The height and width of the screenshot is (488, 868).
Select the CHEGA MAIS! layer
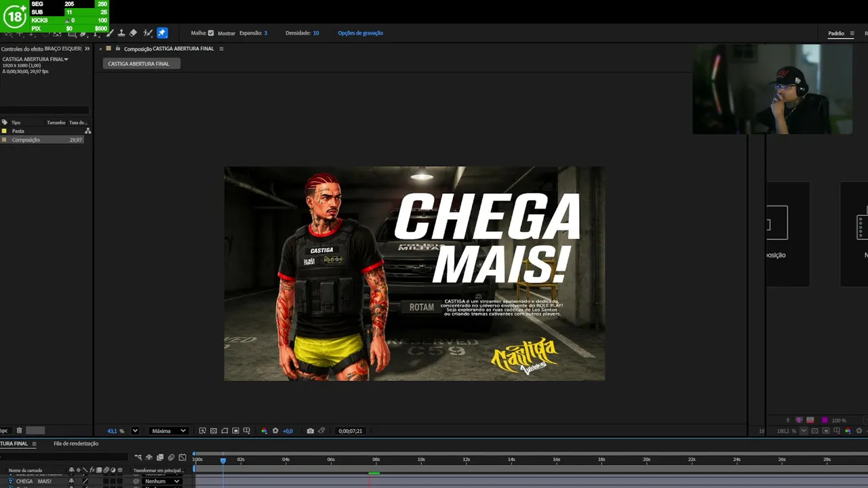pos(34,481)
